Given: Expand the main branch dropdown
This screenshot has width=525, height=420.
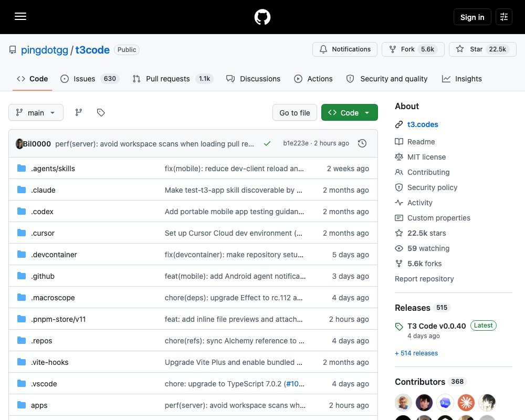Looking at the screenshot, I should click(36, 112).
